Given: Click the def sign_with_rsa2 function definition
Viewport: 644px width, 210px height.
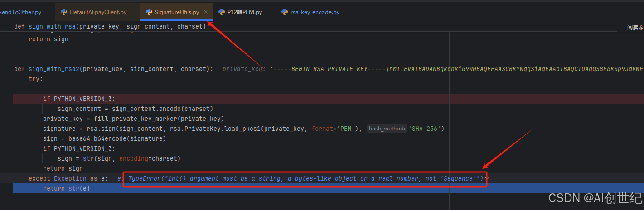Looking at the screenshot, I should [114, 69].
